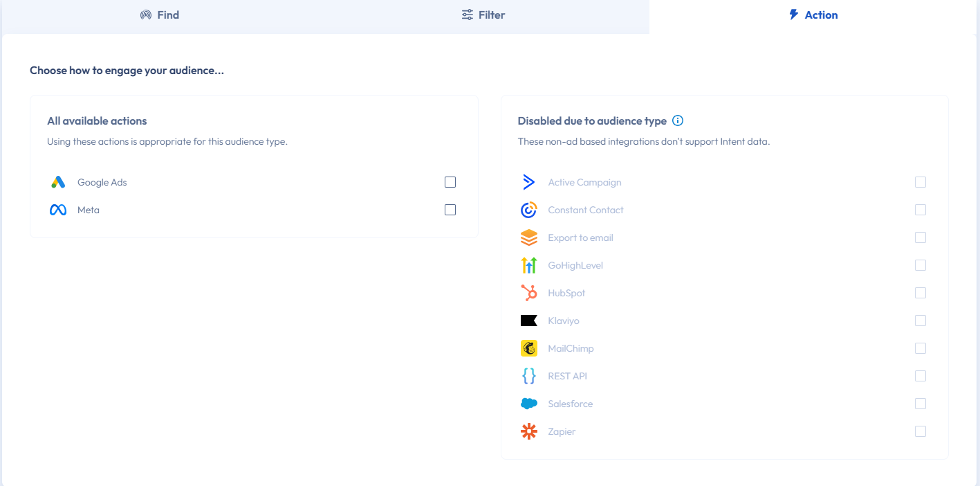Viewport: 980px width, 486px height.
Task: Click the info icon beside Disabled due to audience type
Action: click(x=678, y=120)
